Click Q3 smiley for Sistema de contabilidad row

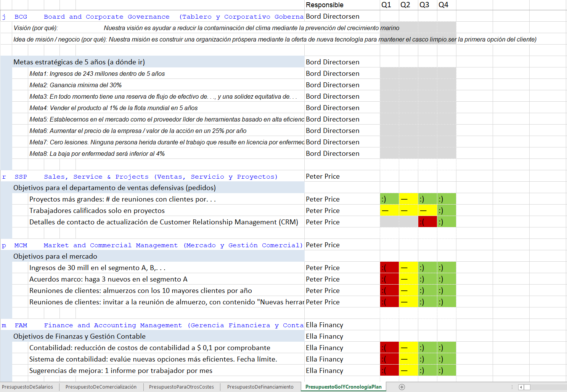pyautogui.click(x=427, y=359)
